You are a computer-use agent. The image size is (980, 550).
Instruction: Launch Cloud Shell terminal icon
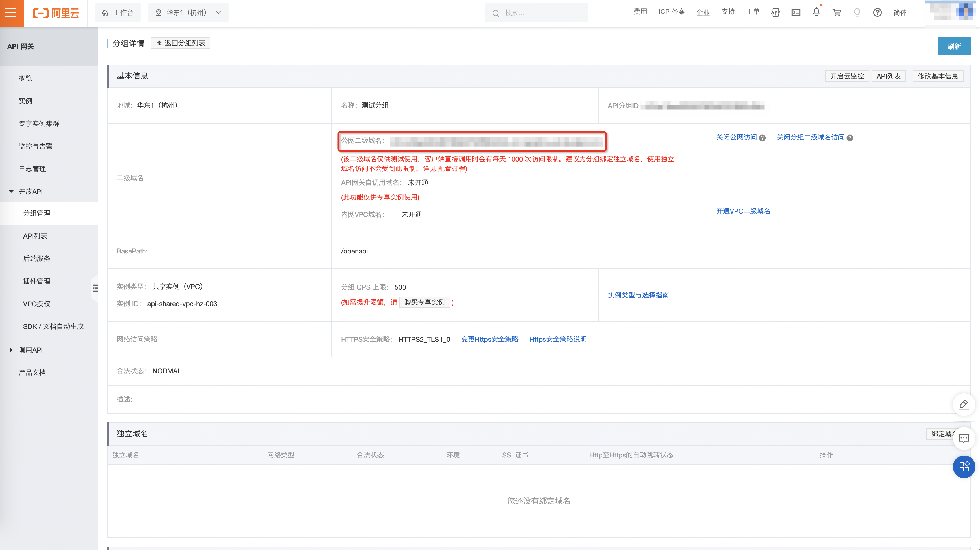coord(795,12)
